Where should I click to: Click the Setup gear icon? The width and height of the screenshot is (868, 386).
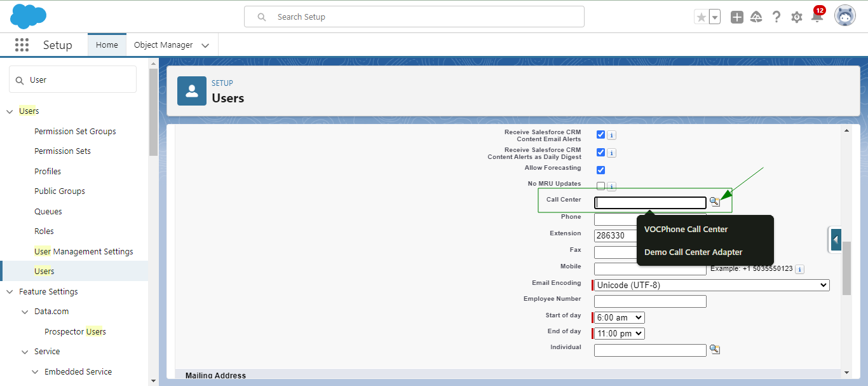[797, 17]
